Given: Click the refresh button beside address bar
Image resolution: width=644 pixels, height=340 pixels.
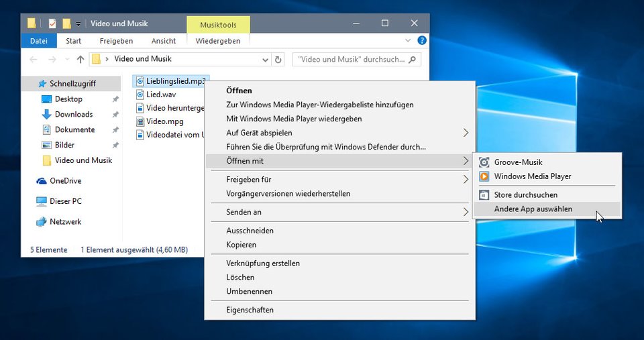Looking at the screenshot, I should 278,60.
